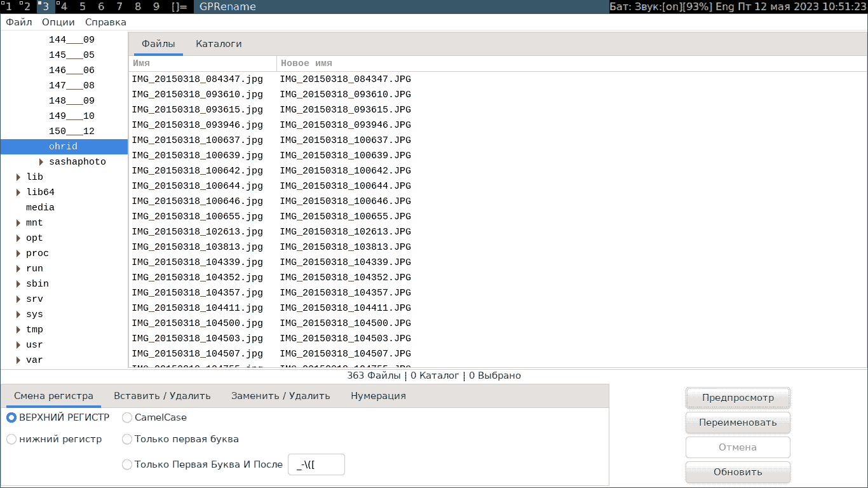Expand the sashaphoto folder
This screenshot has height=488, width=868.
[x=41, y=162]
